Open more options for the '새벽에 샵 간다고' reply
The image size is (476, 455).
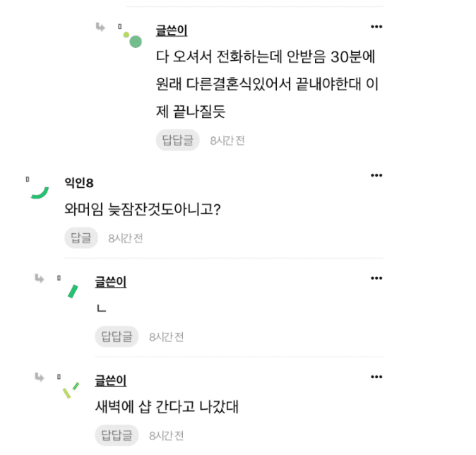tap(376, 378)
